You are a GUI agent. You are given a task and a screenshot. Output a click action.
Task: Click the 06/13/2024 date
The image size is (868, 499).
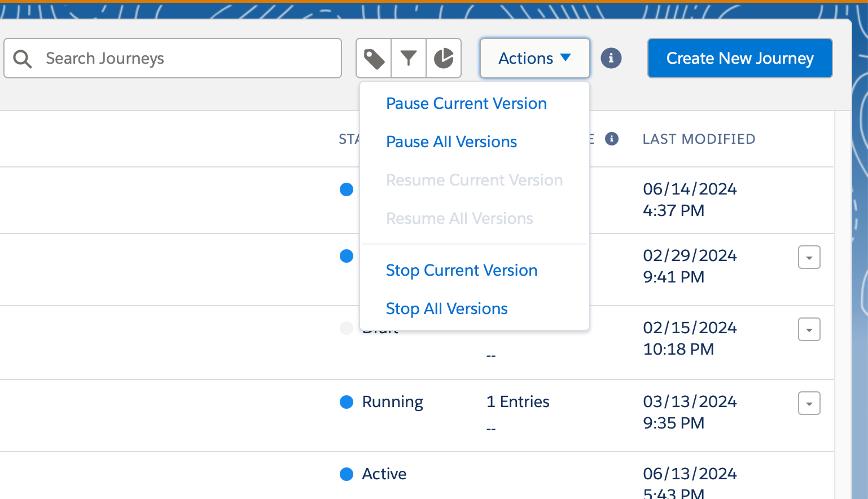pyautogui.click(x=690, y=474)
